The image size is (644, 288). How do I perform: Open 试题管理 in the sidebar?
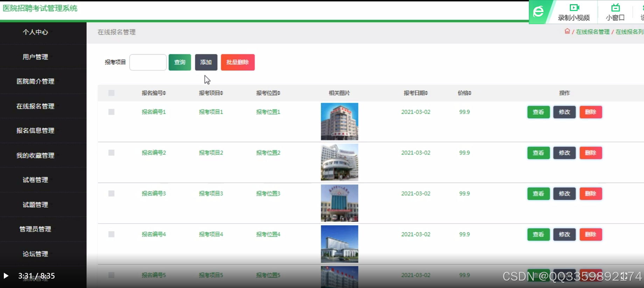tap(35, 205)
